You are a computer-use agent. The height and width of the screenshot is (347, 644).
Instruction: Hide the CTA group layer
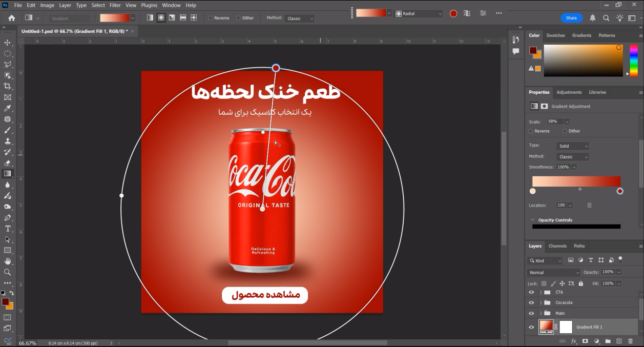[x=531, y=292]
